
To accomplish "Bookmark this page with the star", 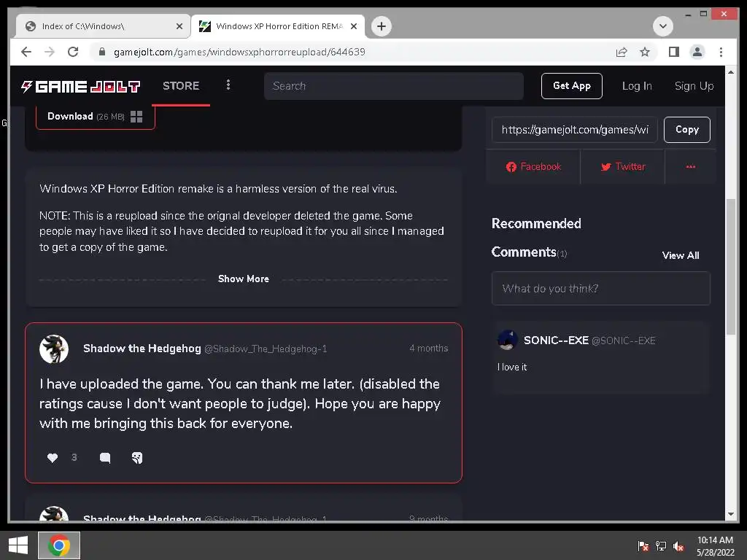I will [645, 52].
